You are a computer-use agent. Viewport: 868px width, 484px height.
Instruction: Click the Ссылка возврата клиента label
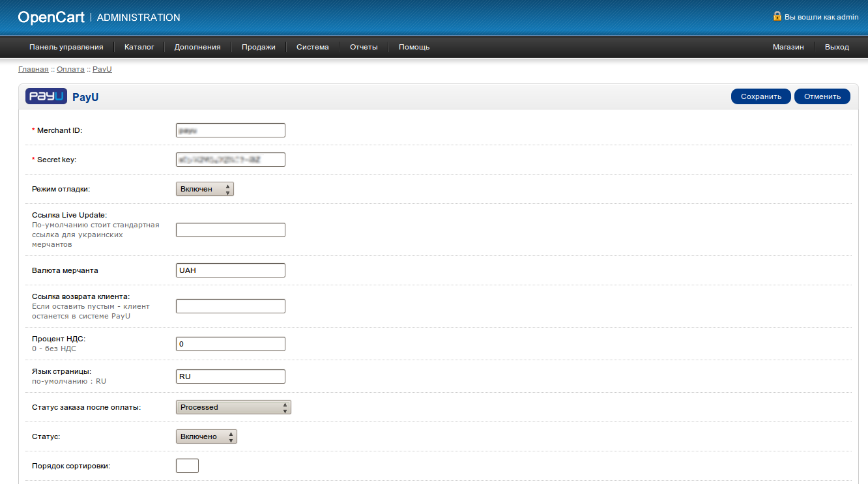click(81, 296)
